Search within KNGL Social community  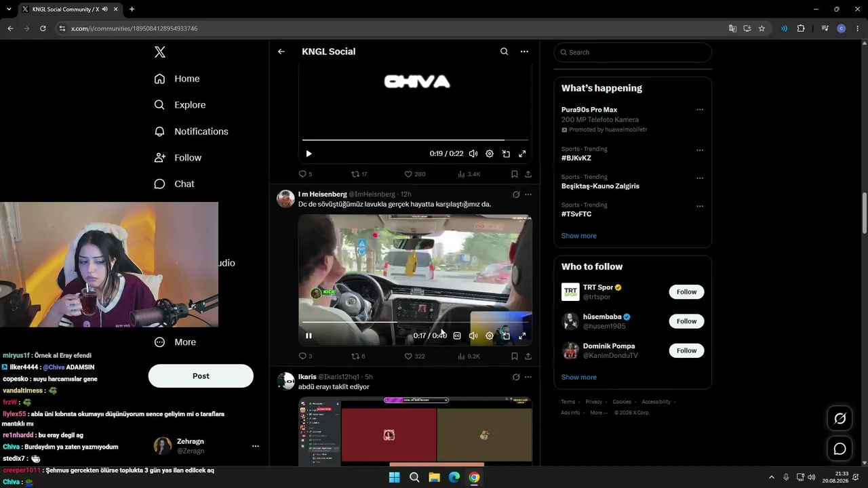pyautogui.click(x=504, y=52)
